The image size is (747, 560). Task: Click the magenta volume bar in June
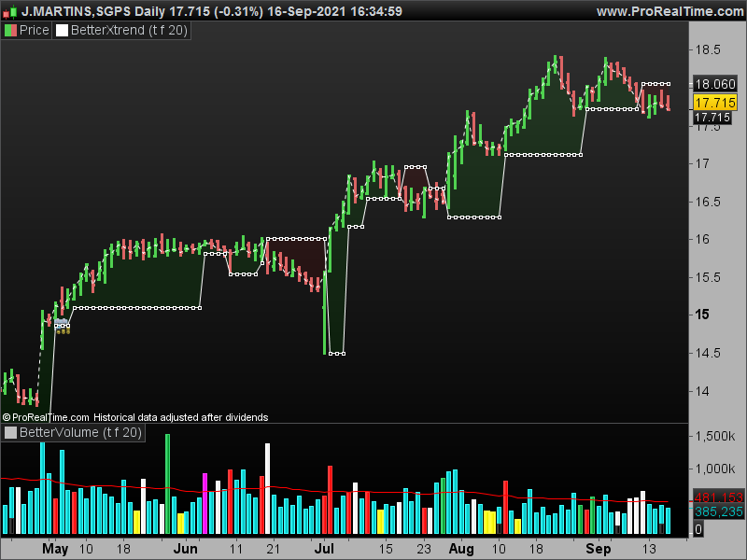(204, 503)
